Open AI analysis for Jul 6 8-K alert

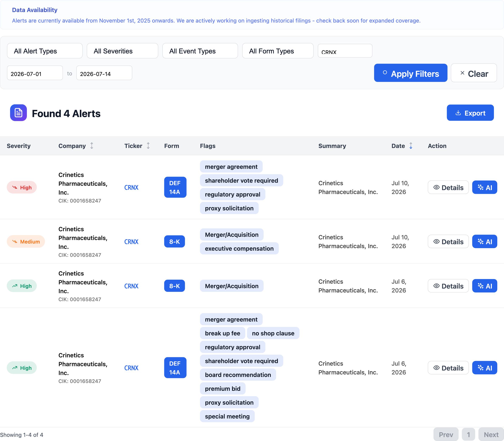(484, 286)
